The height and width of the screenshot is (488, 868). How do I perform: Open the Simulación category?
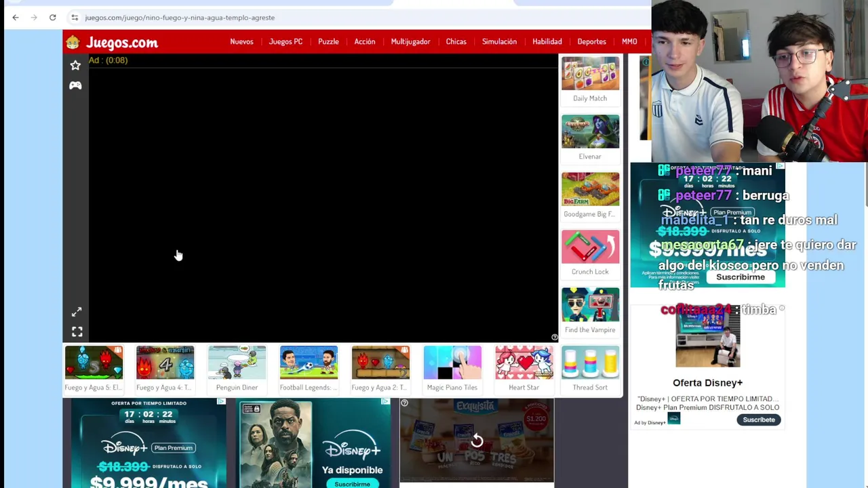499,41
